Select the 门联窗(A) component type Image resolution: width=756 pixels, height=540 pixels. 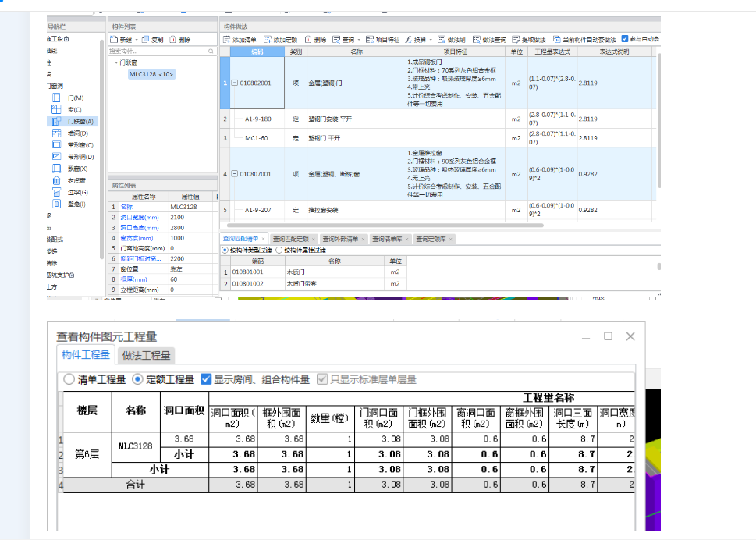(73, 122)
